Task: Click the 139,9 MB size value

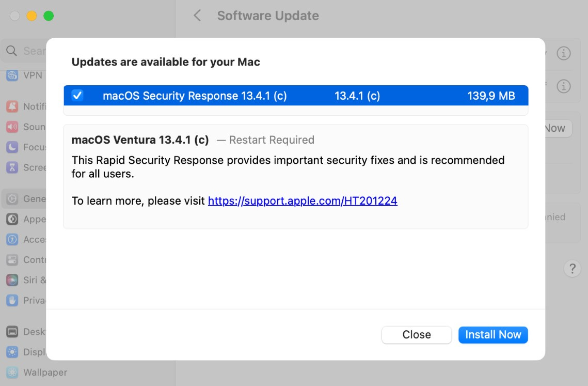Action: click(x=491, y=96)
